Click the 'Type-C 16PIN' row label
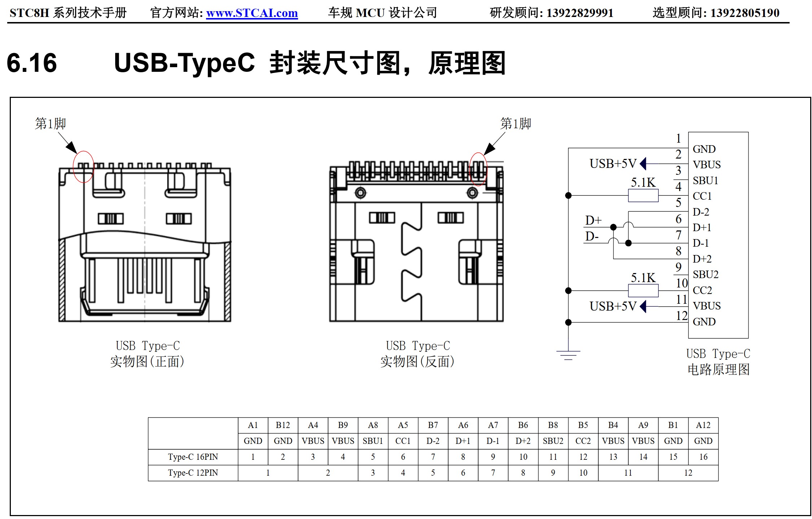This screenshot has height=519, width=812. pyautogui.click(x=193, y=457)
